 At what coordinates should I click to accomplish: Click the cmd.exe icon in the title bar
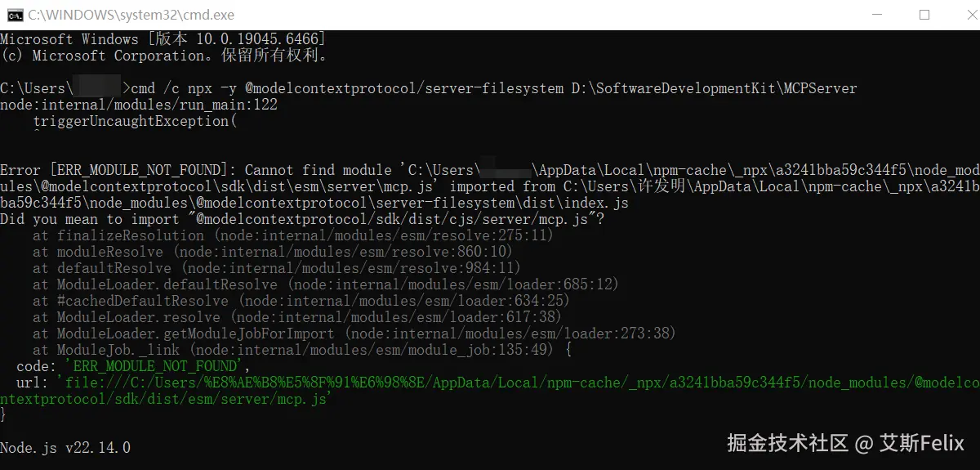tap(14, 15)
